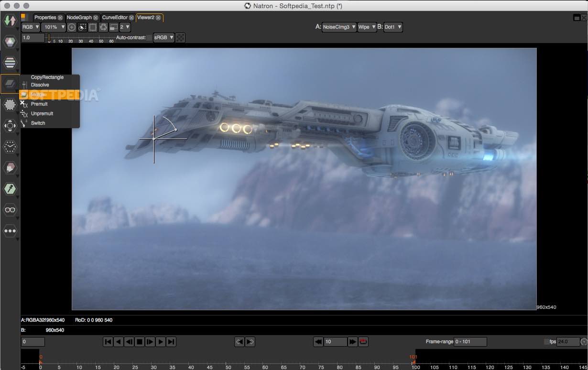Choose Switch from the menu

pyautogui.click(x=49, y=123)
